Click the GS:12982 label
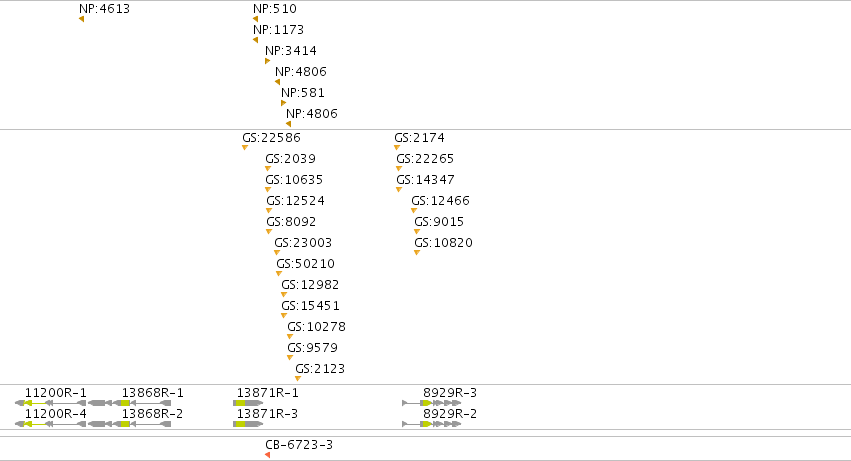 (x=310, y=285)
